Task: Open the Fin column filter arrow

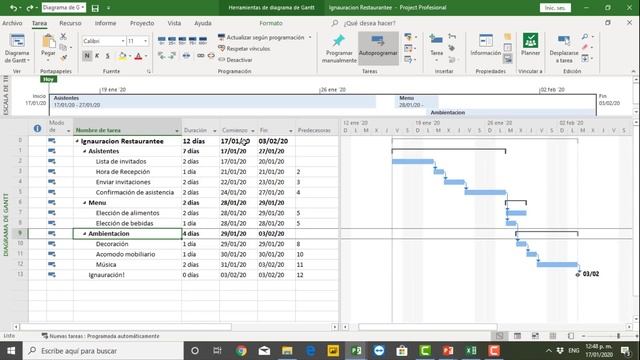Action: click(x=291, y=131)
